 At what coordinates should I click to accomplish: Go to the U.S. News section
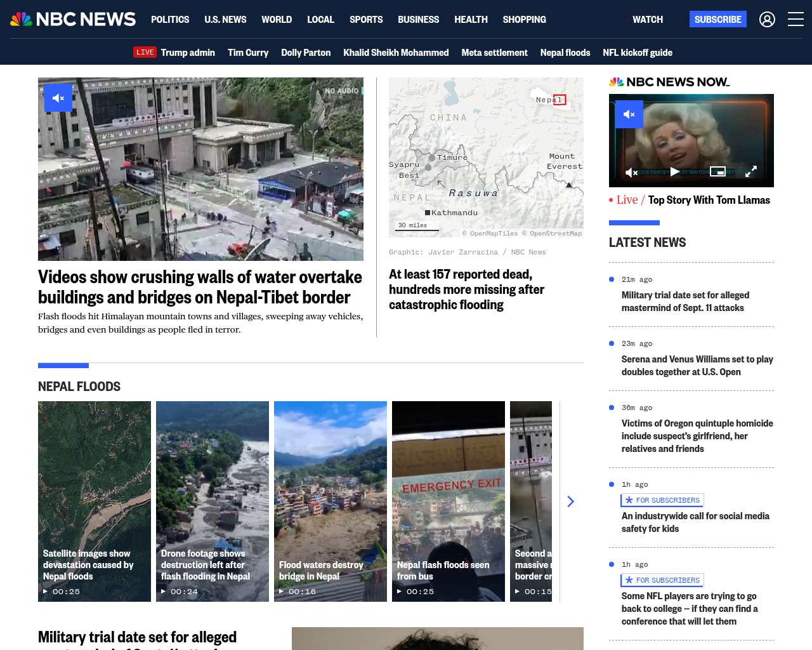point(225,20)
